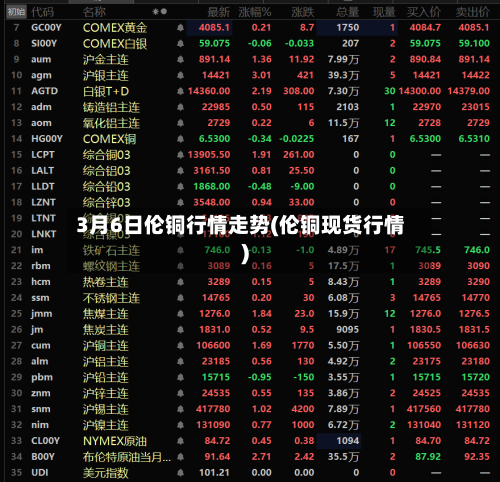Select the 布伦特原油当月 row
The height and width of the screenshot is (482, 500).
(x=250, y=457)
